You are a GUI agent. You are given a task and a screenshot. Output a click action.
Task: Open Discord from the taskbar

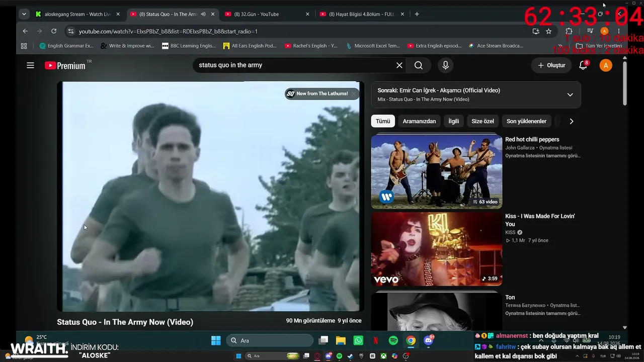tap(429, 340)
